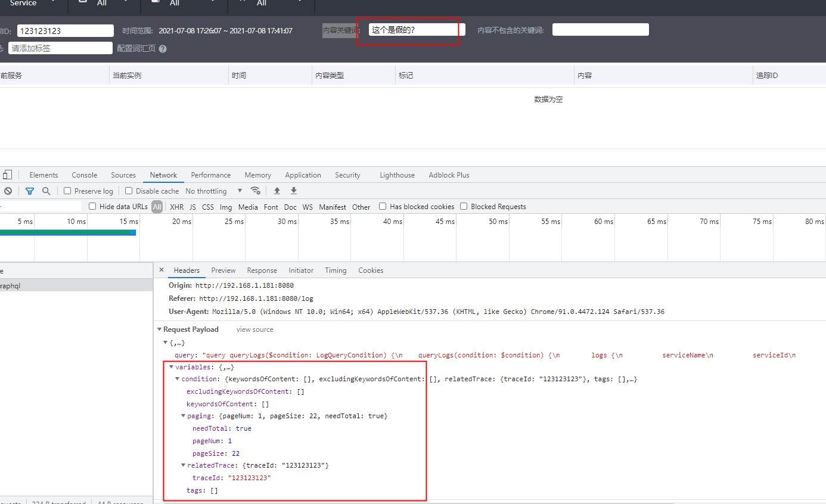
Task: Open the Application tab
Action: pyautogui.click(x=303, y=175)
